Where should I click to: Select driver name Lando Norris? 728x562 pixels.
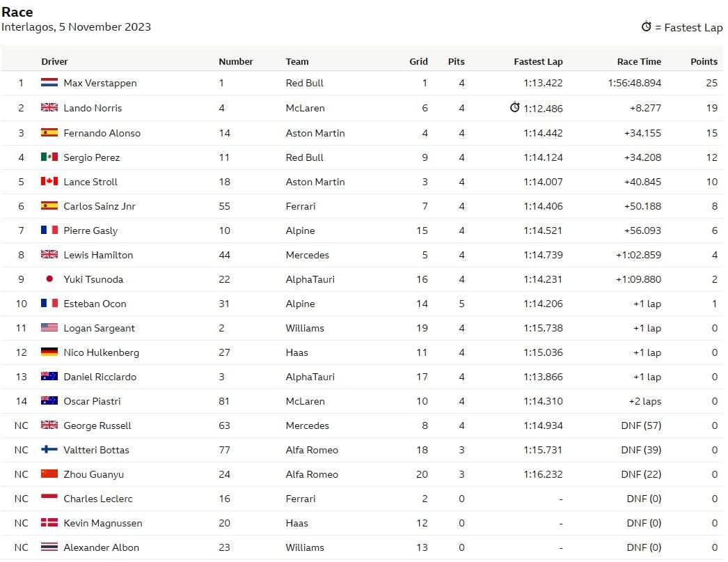pos(93,108)
